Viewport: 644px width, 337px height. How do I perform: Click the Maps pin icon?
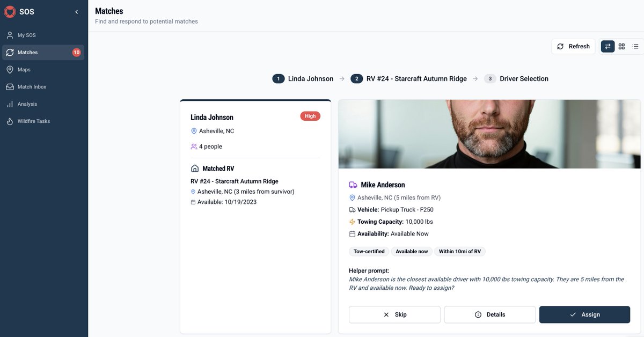(x=10, y=70)
